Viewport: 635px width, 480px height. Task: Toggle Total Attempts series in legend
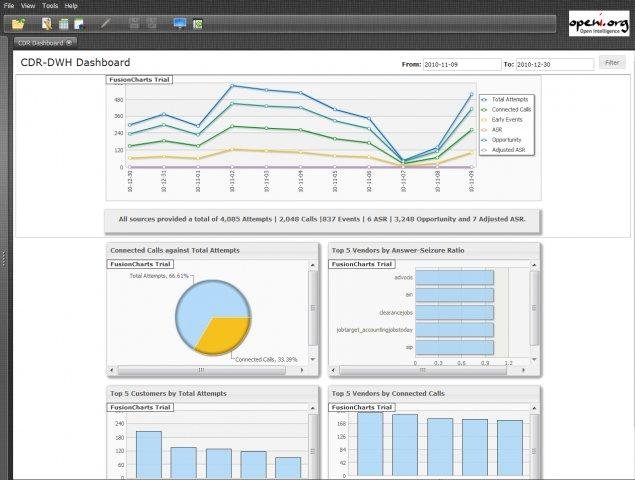tap(505, 99)
